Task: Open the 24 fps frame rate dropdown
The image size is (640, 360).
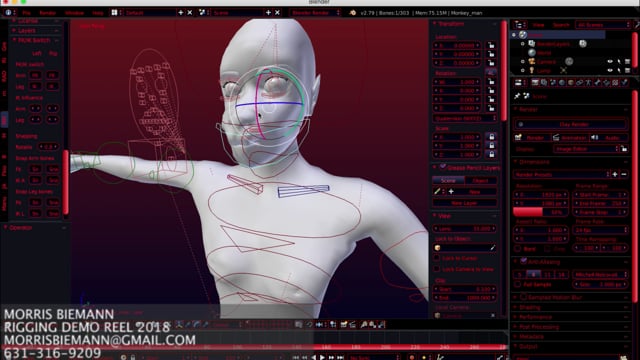Action: click(x=600, y=230)
